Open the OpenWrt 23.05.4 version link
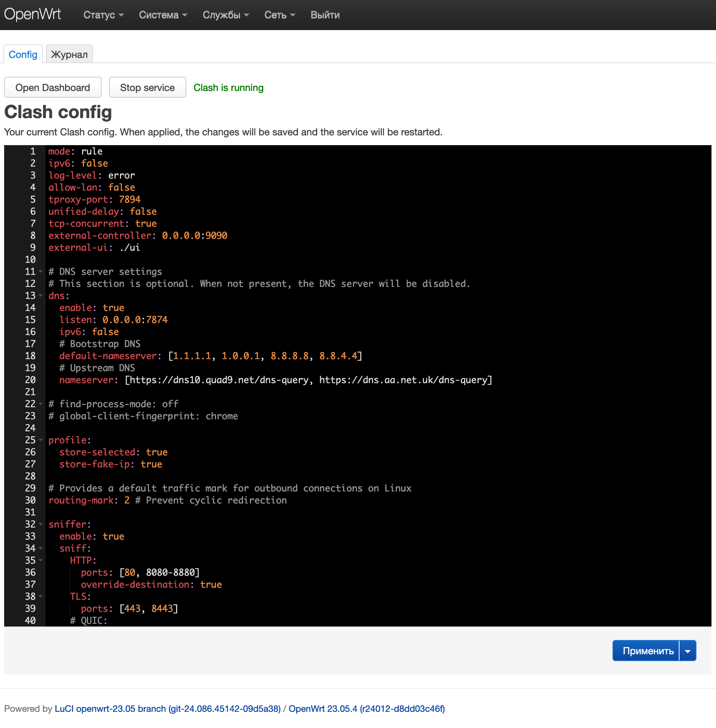Viewport: 716px width, 728px height. [367, 709]
